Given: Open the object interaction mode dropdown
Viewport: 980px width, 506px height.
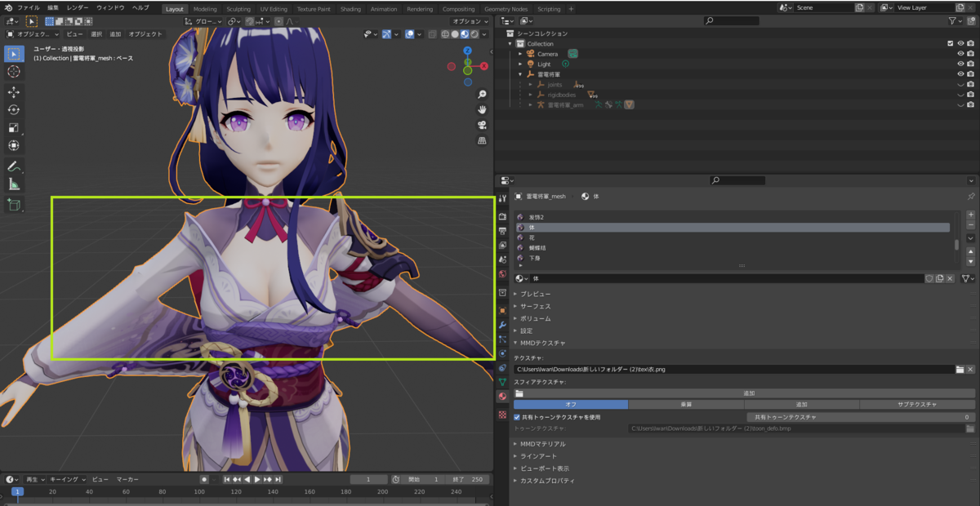Looking at the screenshot, I should click(x=32, y=34).
